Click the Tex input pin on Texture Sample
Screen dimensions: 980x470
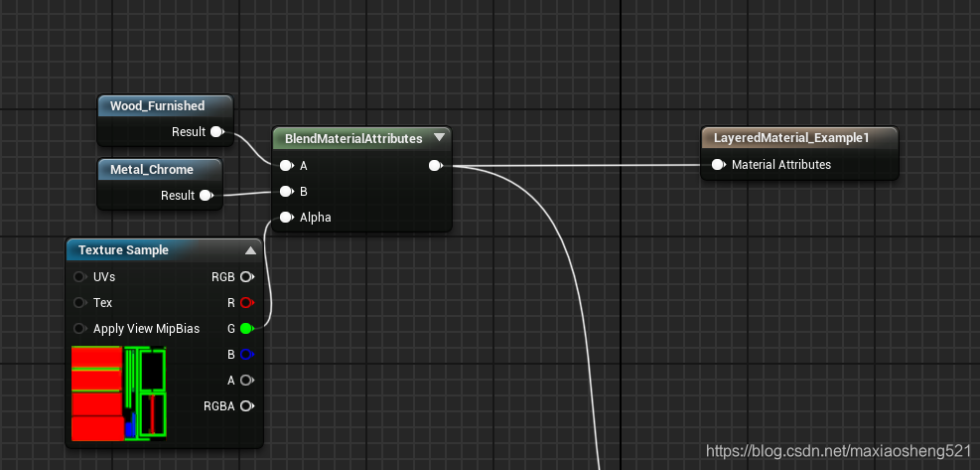(80, 303)
